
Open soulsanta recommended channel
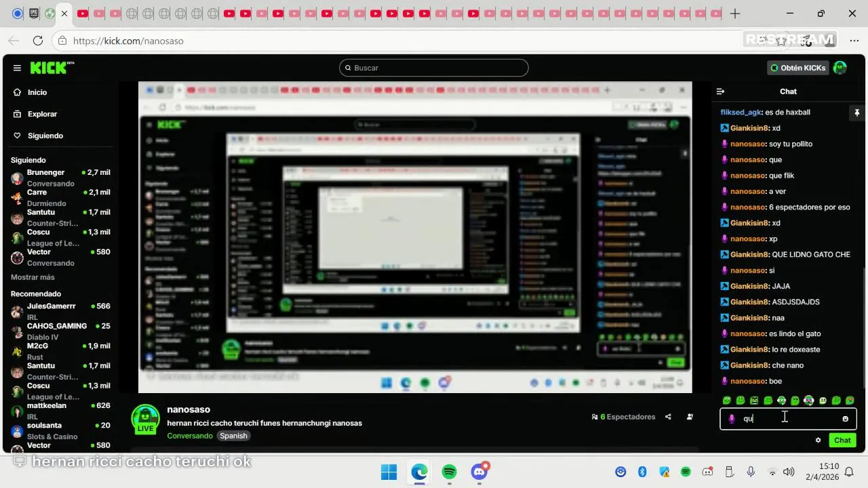60,430
